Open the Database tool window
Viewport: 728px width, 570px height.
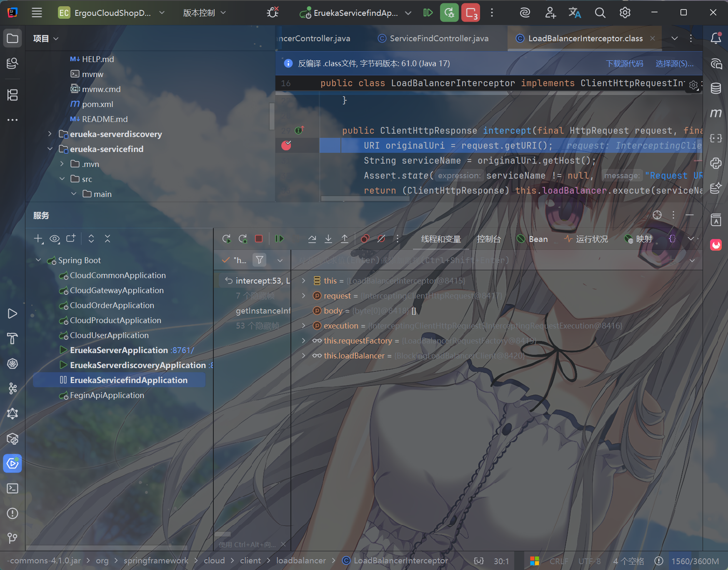coord(716,88)
